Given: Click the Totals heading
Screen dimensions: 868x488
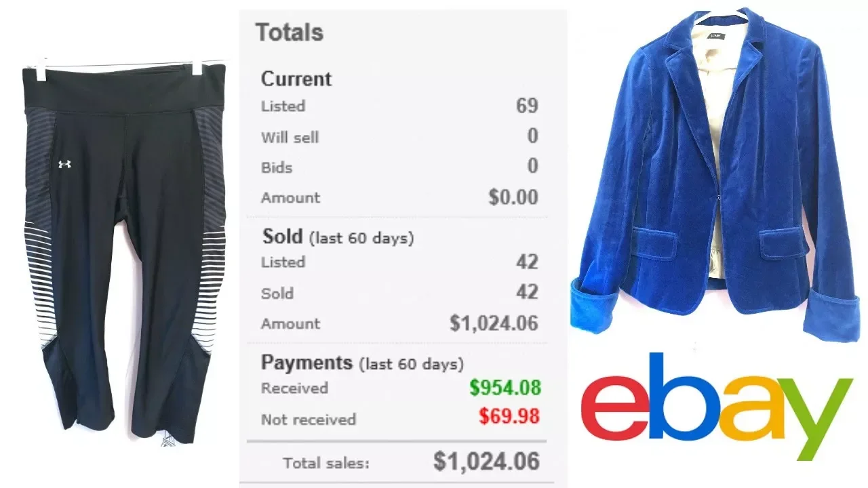Looking at the screenshot, I should click(290, 33).
